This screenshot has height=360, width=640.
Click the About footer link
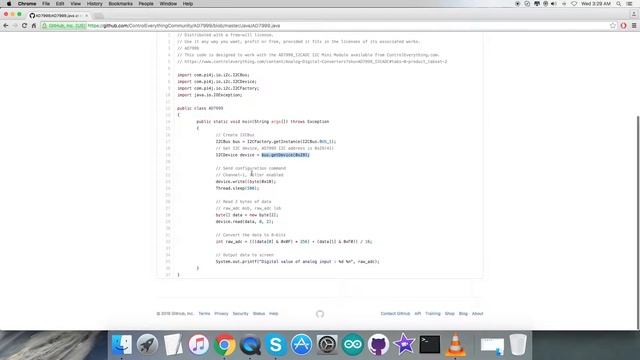click(478, 313)
